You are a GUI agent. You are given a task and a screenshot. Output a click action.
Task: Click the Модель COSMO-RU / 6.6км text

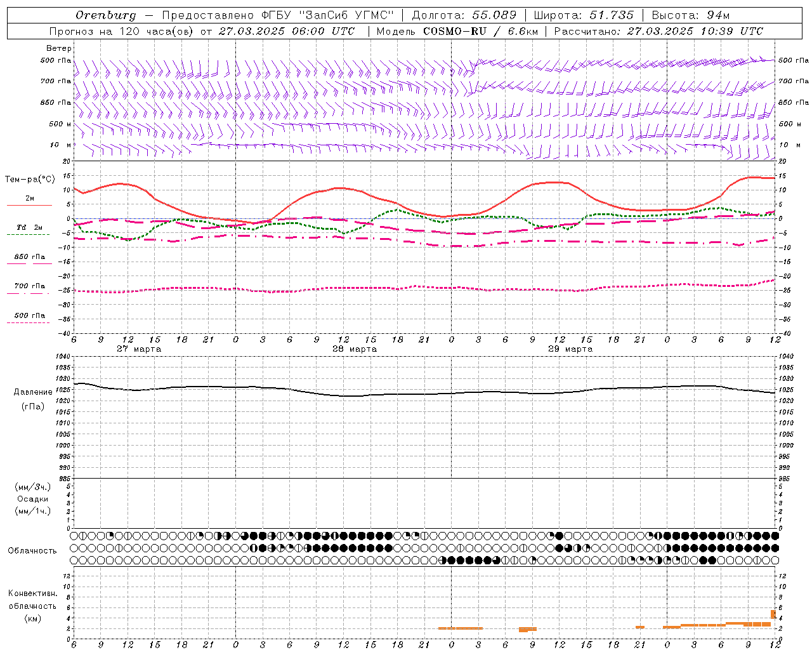457,31
